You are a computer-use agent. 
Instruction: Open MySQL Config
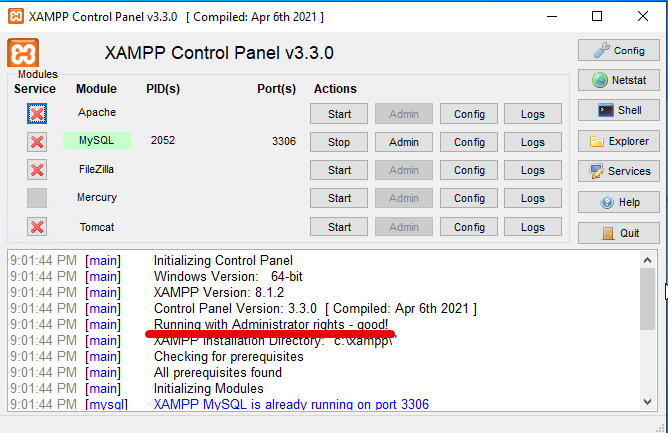(x=469, y=142)
